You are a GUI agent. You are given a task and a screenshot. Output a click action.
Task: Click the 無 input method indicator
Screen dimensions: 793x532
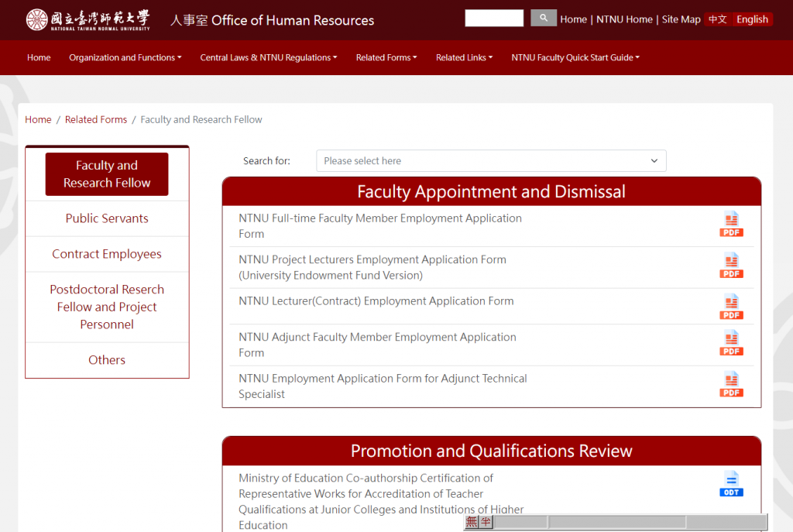[471, 522]
